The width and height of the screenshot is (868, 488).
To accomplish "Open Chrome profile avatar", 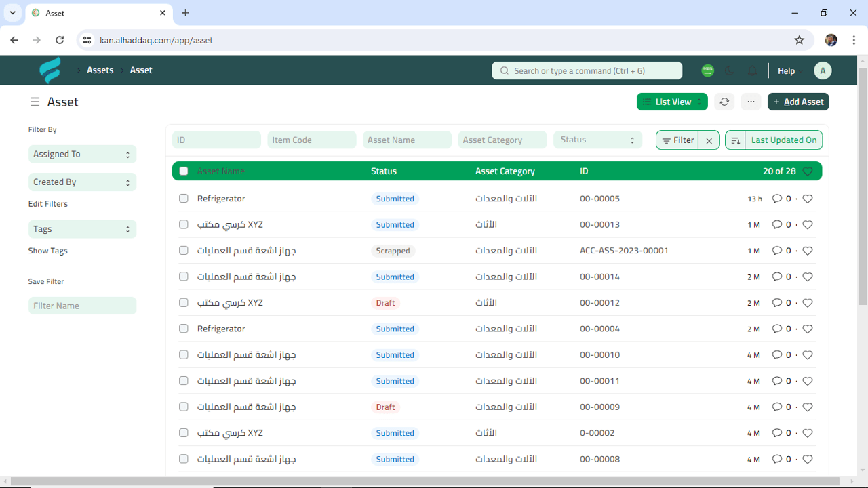I will (831, 40).
